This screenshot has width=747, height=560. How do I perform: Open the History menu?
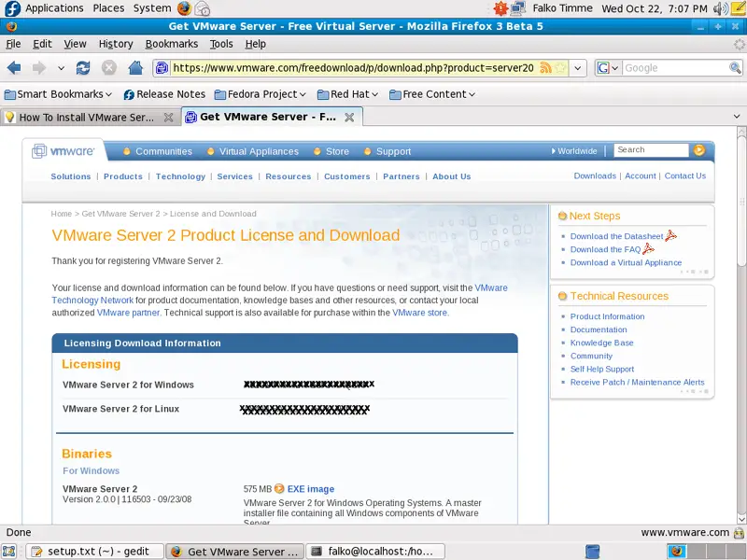click(x=116, y=44)
